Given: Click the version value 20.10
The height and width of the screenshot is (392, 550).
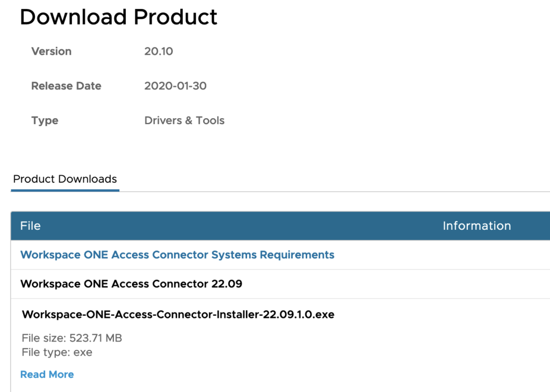Looking at the screenshot, I should coord(158,51).
